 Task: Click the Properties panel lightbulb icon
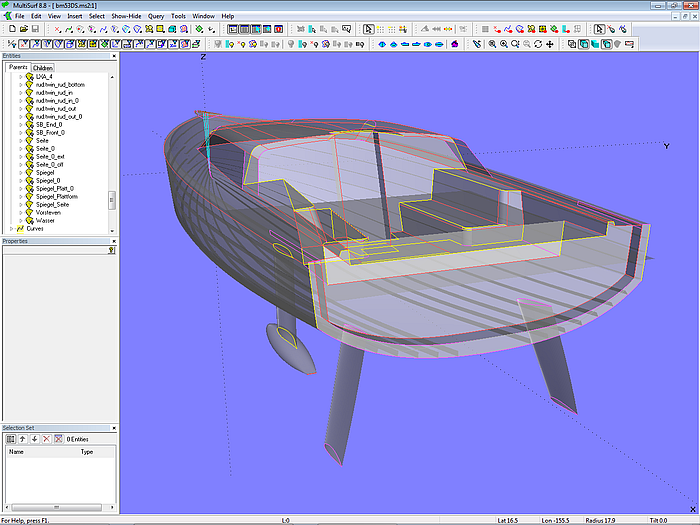coord(112,250)
